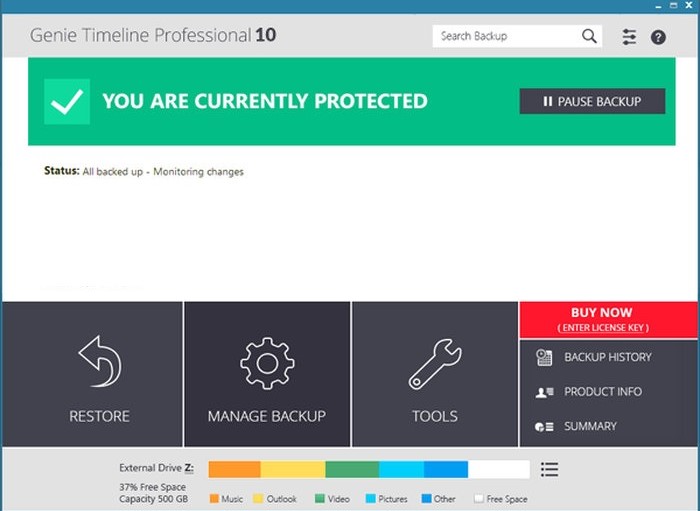Click the Summary pie chart icon
This screenshot has height=511, width=700.
544,427
